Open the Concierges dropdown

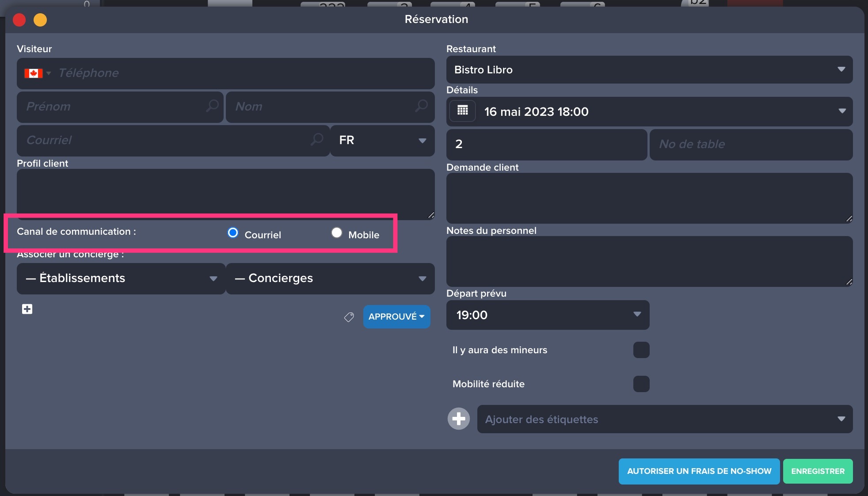(x=330, y=278)
